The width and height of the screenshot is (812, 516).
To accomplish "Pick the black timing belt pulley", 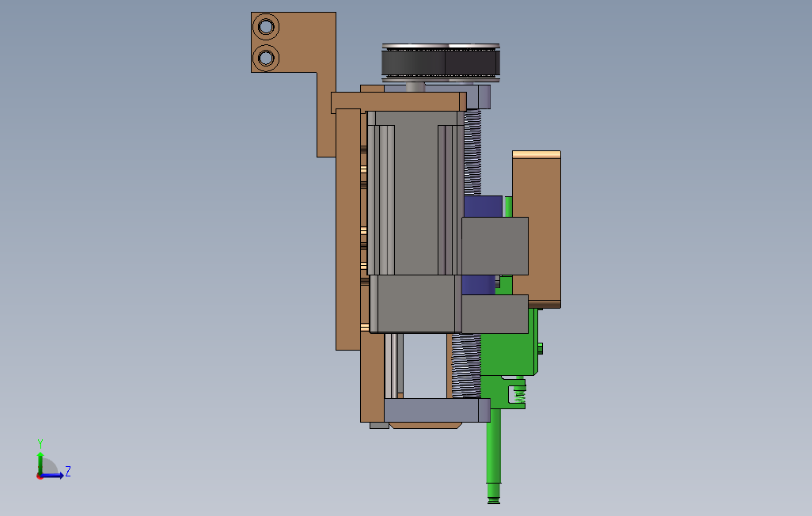I will (441, 63).
